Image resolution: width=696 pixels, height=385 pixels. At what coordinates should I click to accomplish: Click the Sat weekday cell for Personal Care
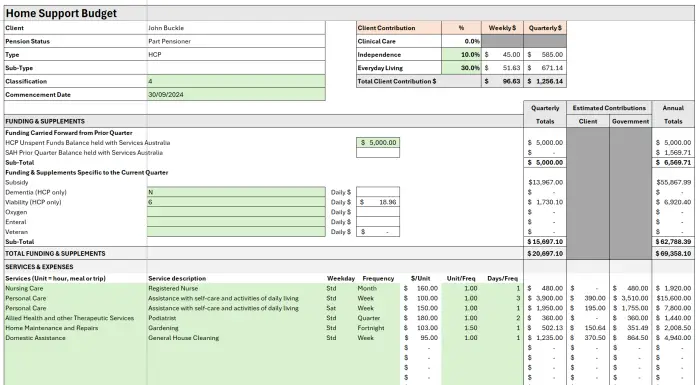click(340, 308)
